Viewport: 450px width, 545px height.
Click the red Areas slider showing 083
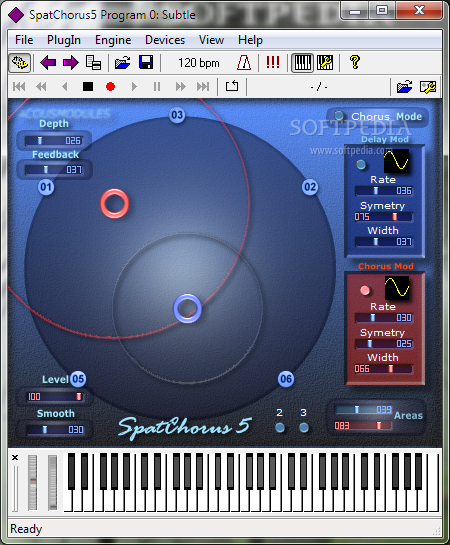point(363,425)
